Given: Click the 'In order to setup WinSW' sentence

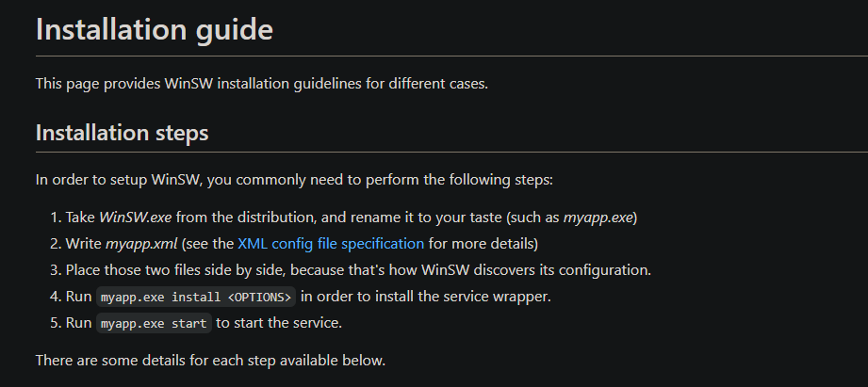Looking at the screenshot, I should (x=288, y=179).
